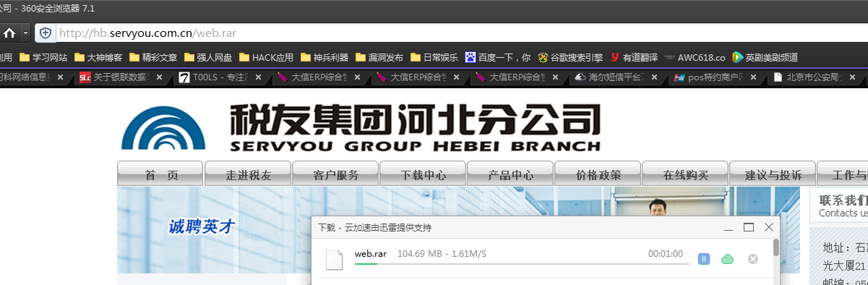Open 产品中心 in site navigation
The width and height of the screenshot is (868, 285).
510,174
